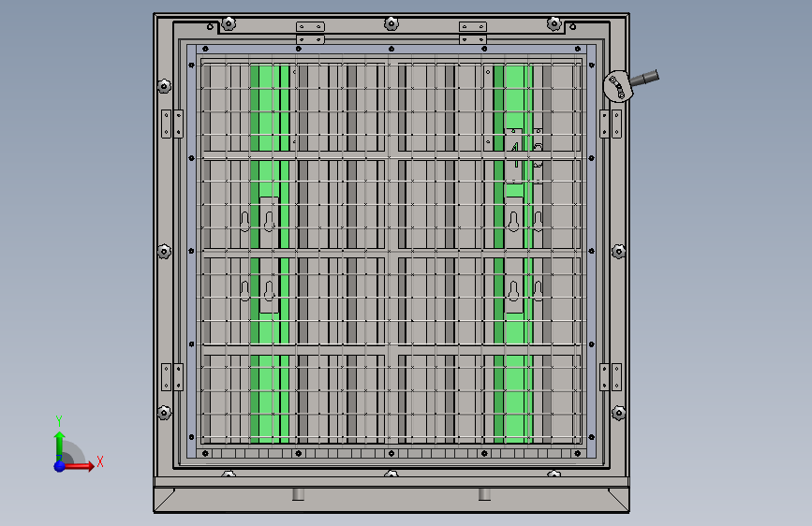
Task: Click the right green vertical strip in the grille
Action: pos(513,254)
